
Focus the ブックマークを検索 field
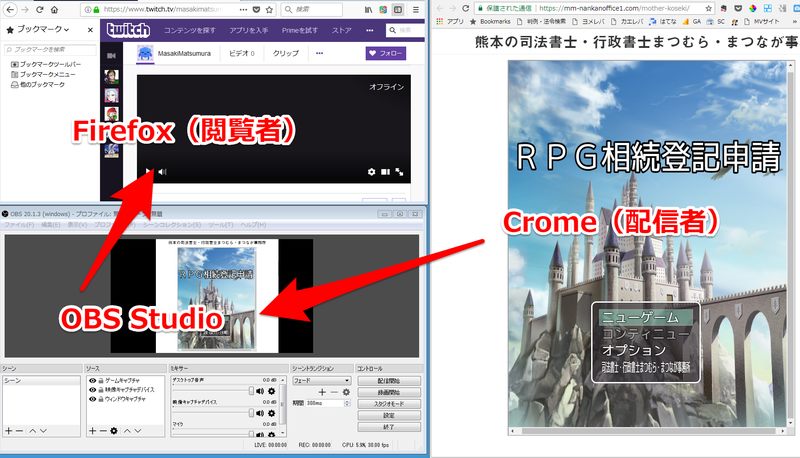50,49
